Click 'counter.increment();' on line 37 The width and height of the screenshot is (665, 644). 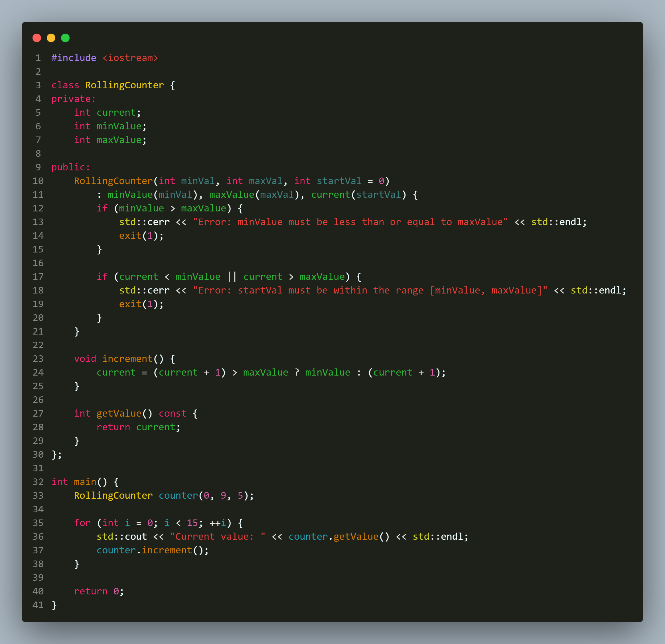click(x=153, y=550)
